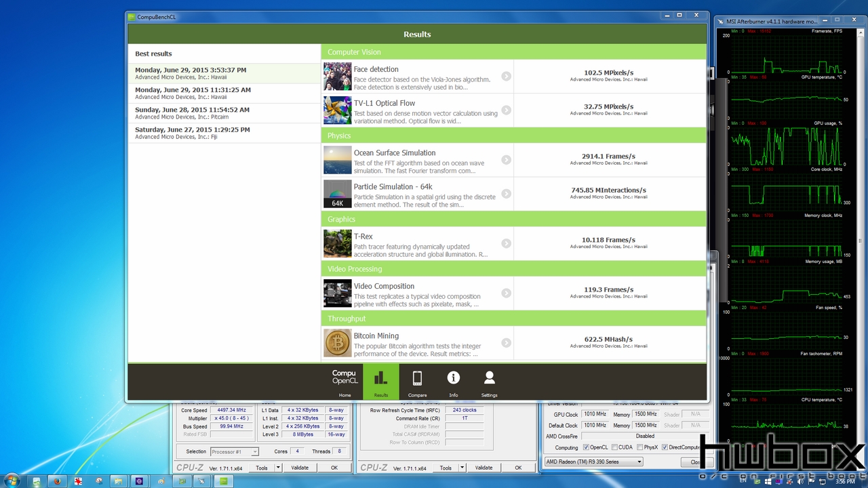
Task: Select the June 28 Pitcairn result
Action: pyautogui.click(x=224, y=113)
